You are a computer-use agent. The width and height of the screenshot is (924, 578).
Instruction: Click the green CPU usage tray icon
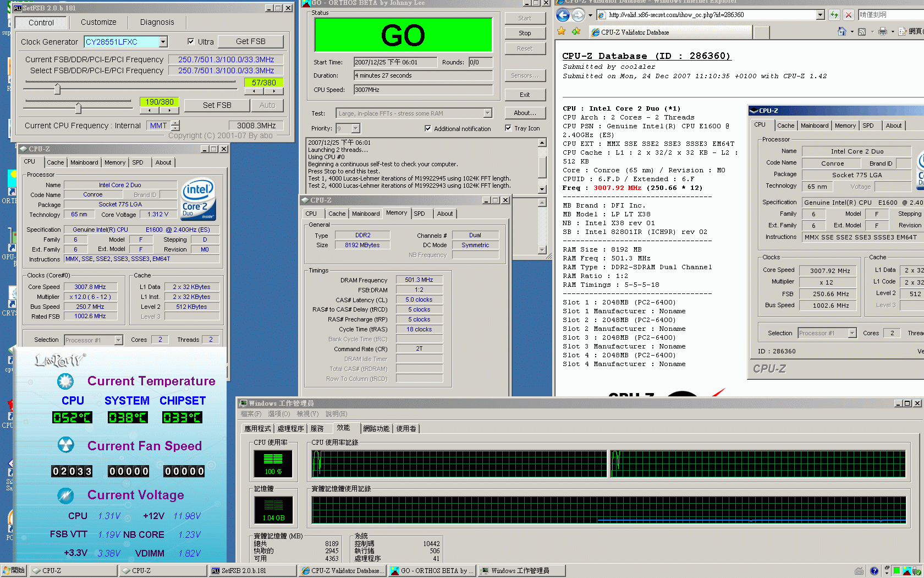coord(897,571)
